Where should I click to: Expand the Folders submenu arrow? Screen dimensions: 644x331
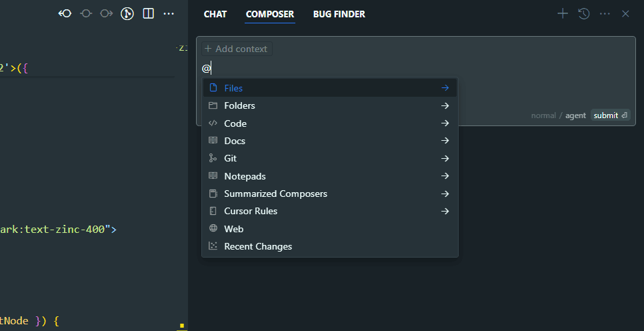click(445, 105)
